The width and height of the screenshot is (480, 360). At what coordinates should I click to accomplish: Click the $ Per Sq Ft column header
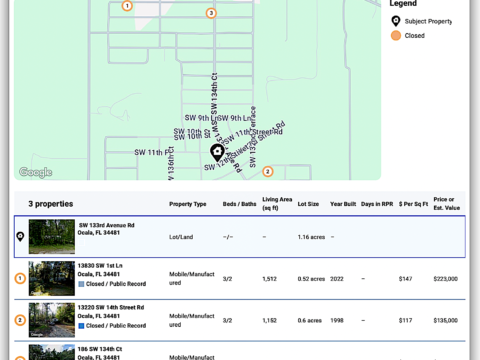[413, 204]
